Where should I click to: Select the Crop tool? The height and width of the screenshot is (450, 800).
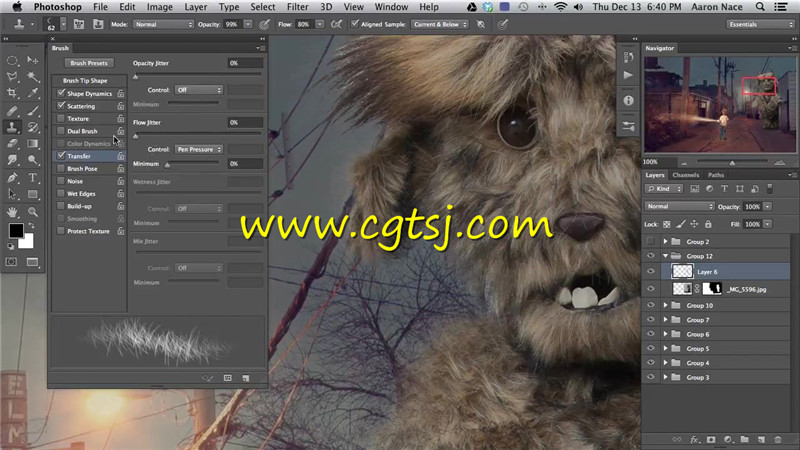pyautogui.click(x=12, y=93)
